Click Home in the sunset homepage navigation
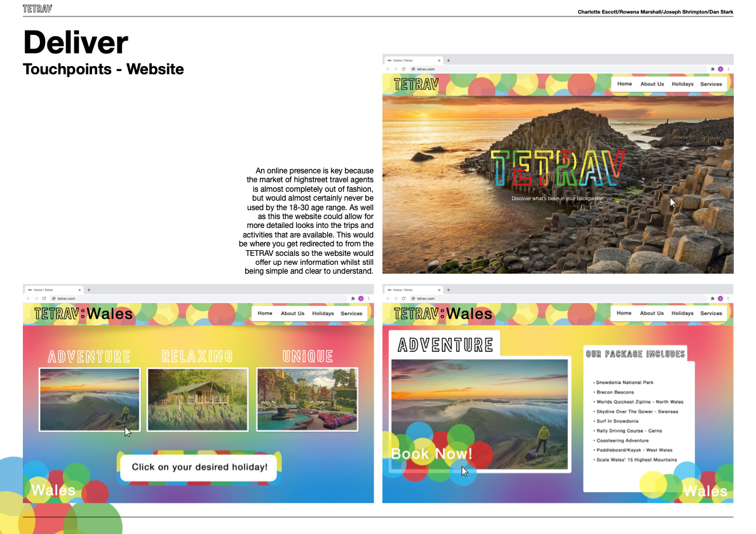Viewport: 756px width, 534px height. click(624, 84)
